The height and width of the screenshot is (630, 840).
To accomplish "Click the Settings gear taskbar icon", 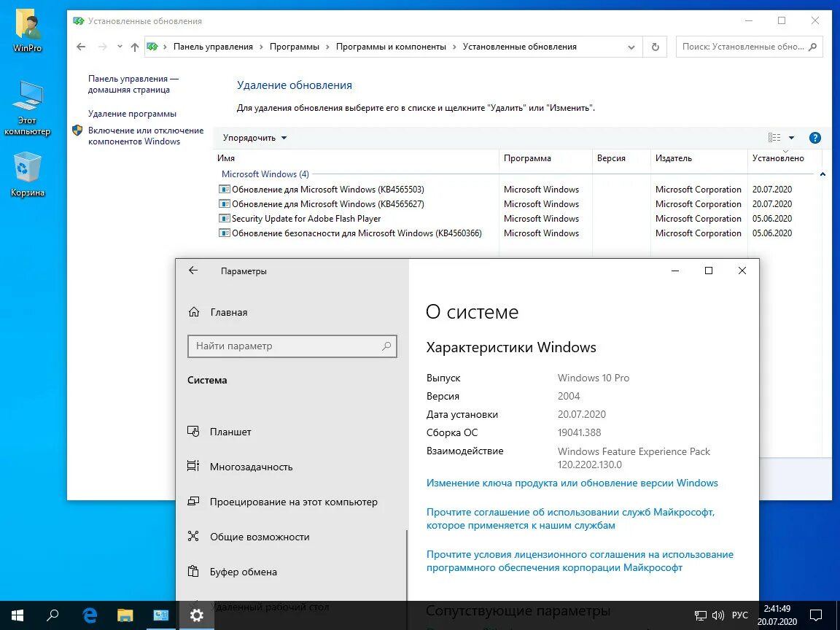I will (196, 615).
